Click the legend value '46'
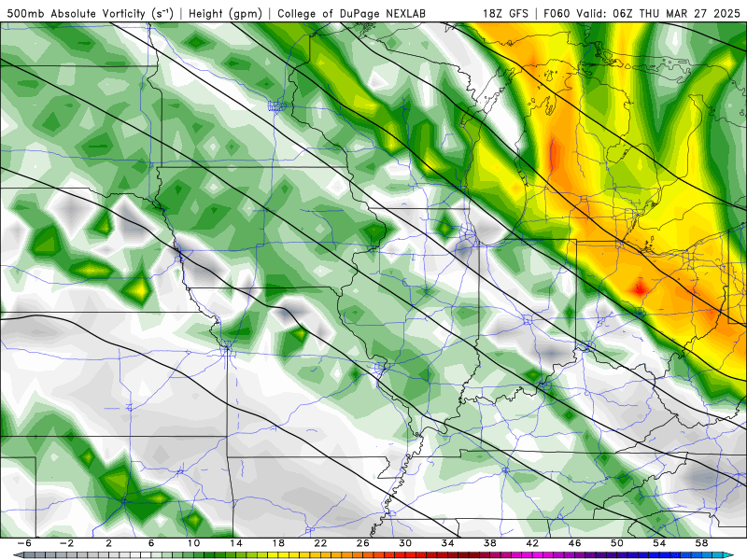Image resolution: width=747 pixels, height=560 pixels. [x=574, y=543]
